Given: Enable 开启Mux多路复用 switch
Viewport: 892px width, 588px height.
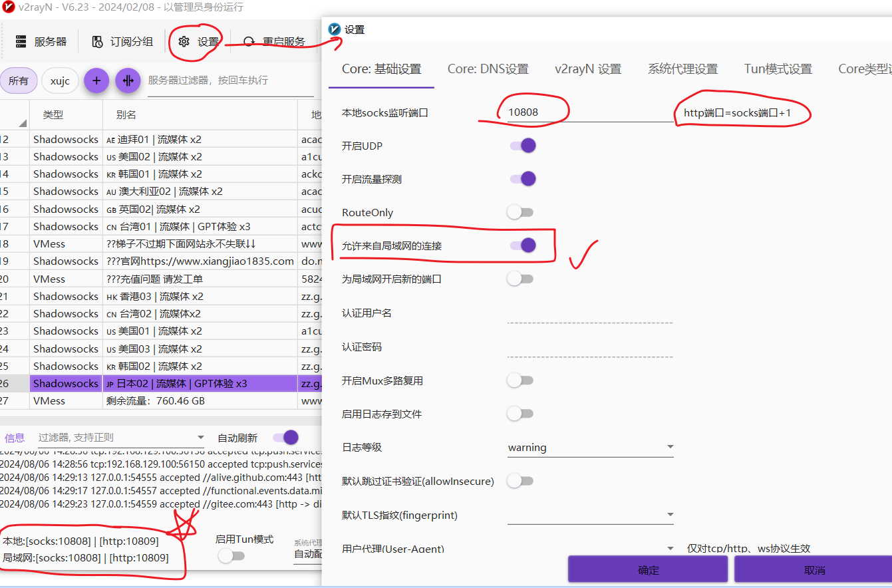Looking at the screenshot, I should [520, 380].
